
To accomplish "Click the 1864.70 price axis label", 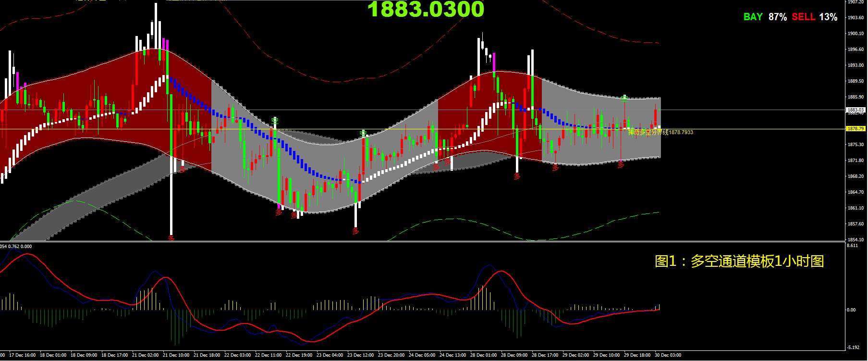I will click(x=856, y=192).
